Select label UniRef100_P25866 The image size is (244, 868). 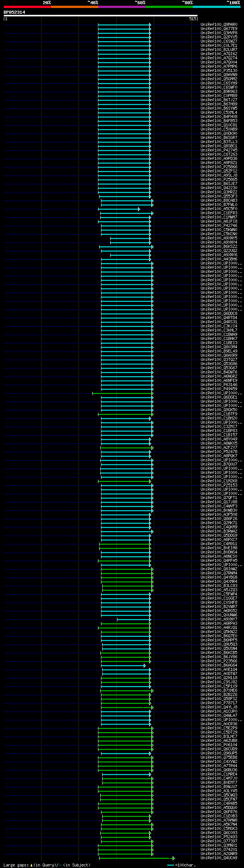coord(219,167)
